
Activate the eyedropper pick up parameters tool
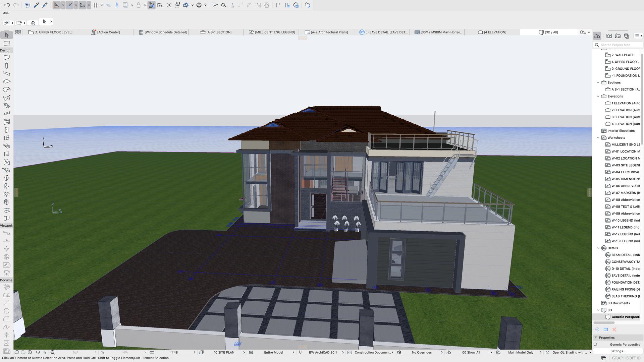click(x=36, y=5)
